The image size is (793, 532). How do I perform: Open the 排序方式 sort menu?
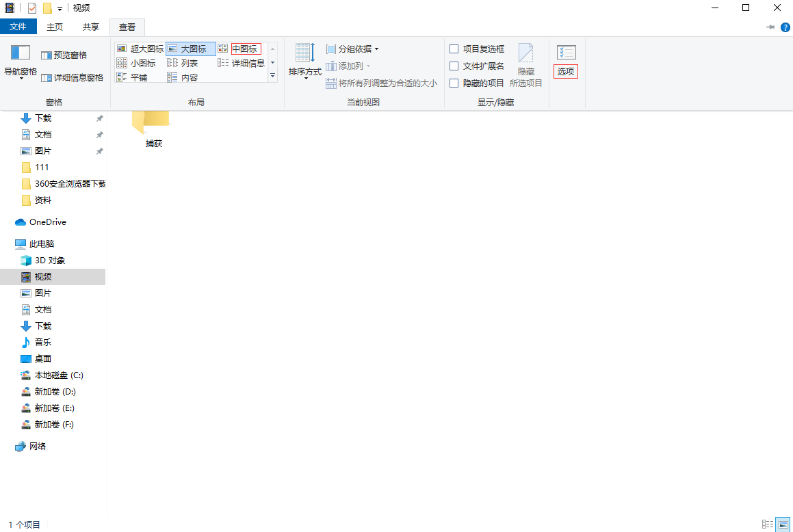point(305,61)
